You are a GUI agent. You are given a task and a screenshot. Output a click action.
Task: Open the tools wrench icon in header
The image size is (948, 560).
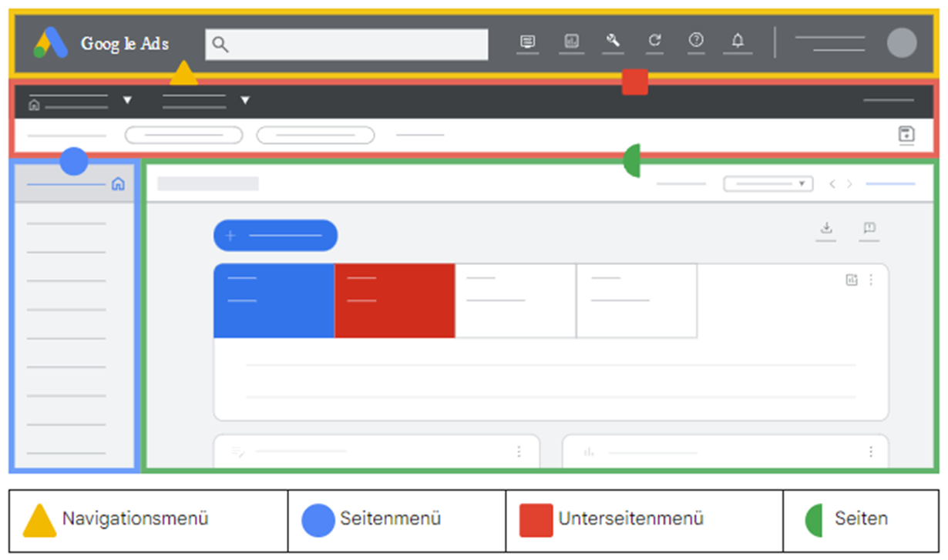pyautogui.click(x=613, y=42)
